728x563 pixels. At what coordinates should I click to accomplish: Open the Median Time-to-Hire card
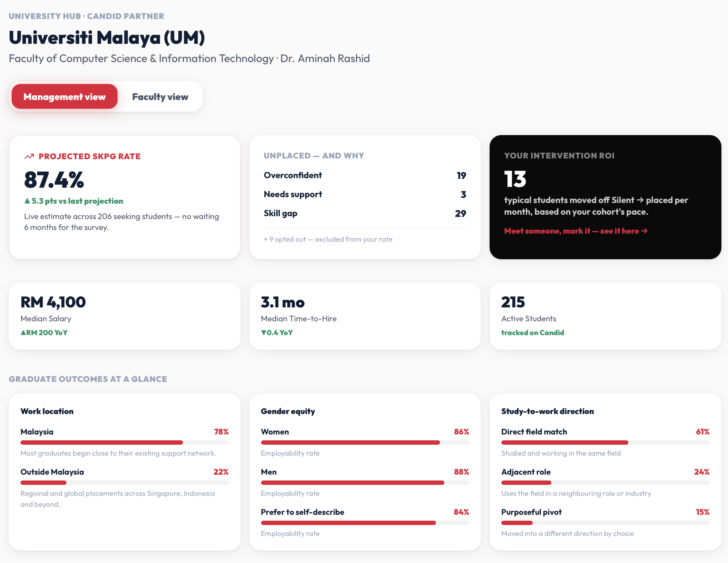[365, 316]
